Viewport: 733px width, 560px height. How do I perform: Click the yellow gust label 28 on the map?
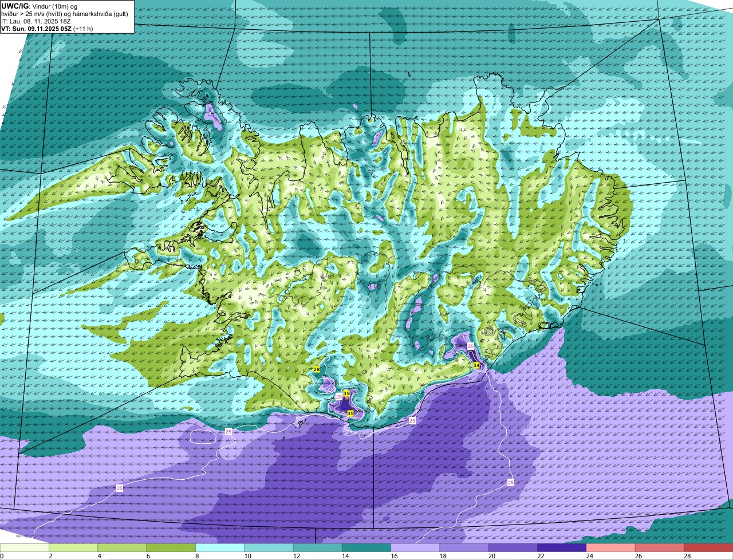[x=317, y=369]
